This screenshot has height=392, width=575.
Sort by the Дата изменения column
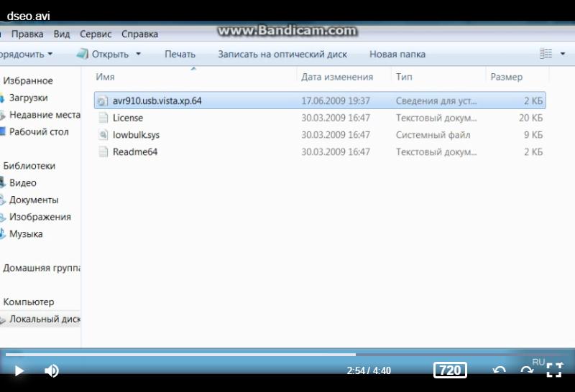(x=337, y=77)
